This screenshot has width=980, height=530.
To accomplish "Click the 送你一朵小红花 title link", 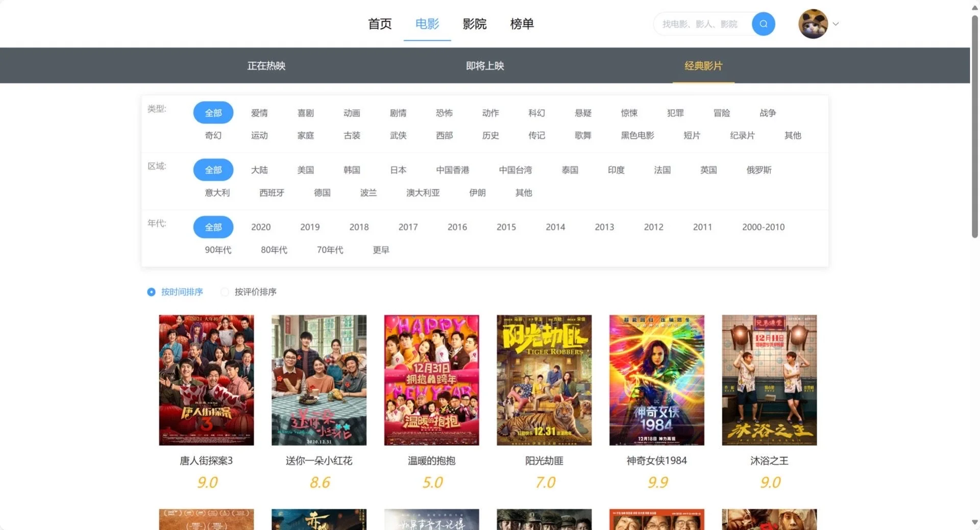I will (319, 461).
